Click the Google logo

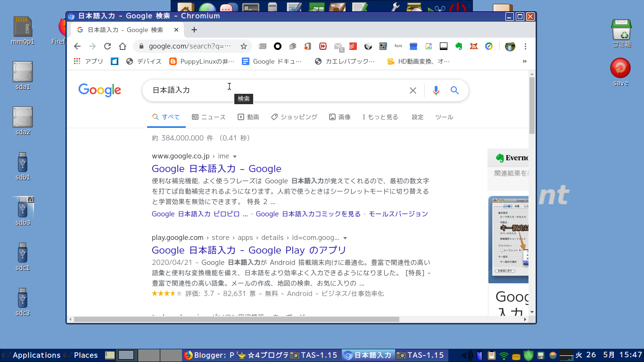click(99, 90)
